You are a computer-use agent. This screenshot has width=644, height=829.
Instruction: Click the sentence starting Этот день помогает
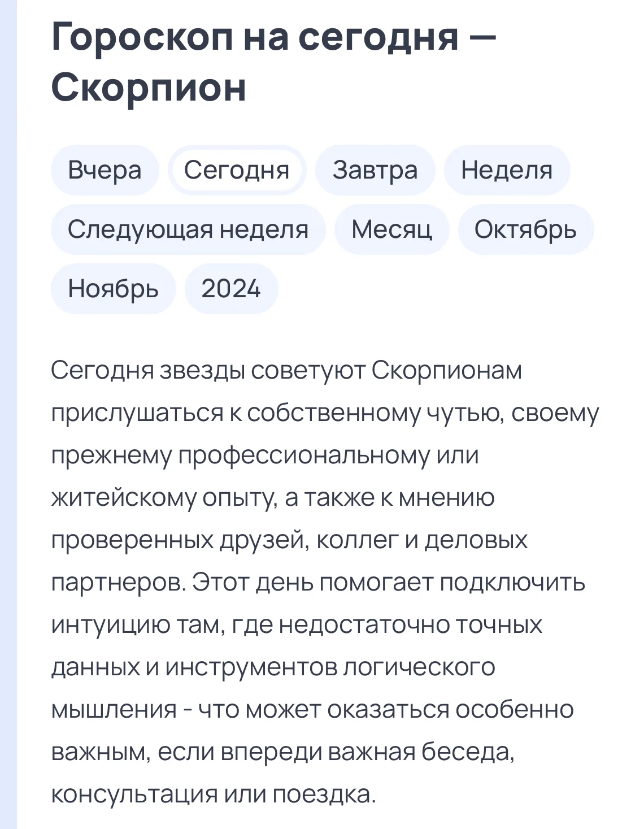click(388, 583)
